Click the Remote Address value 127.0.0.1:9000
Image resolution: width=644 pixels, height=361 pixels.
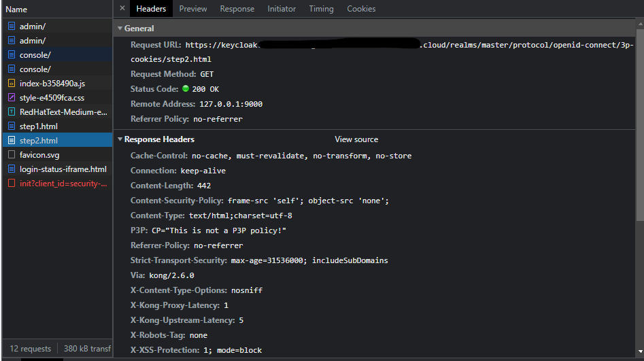[231, 104]
